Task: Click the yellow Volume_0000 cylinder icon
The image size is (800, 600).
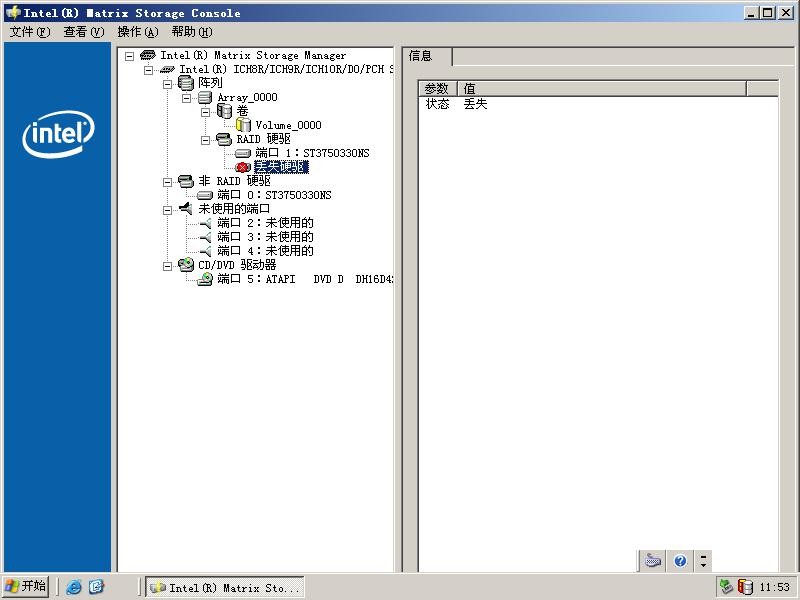Action: pyautogui.click(x=244, y=125)
